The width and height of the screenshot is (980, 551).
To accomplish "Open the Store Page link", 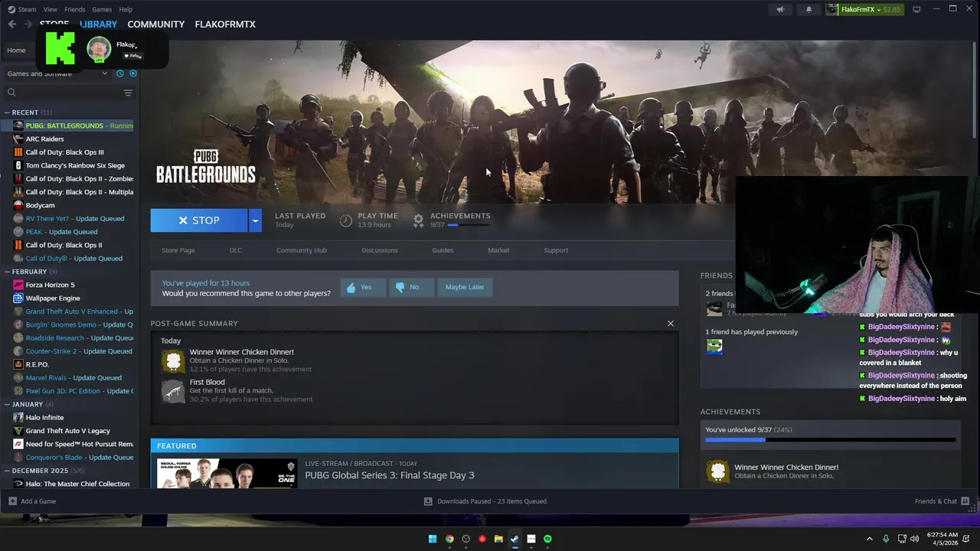I will [178, 250].
